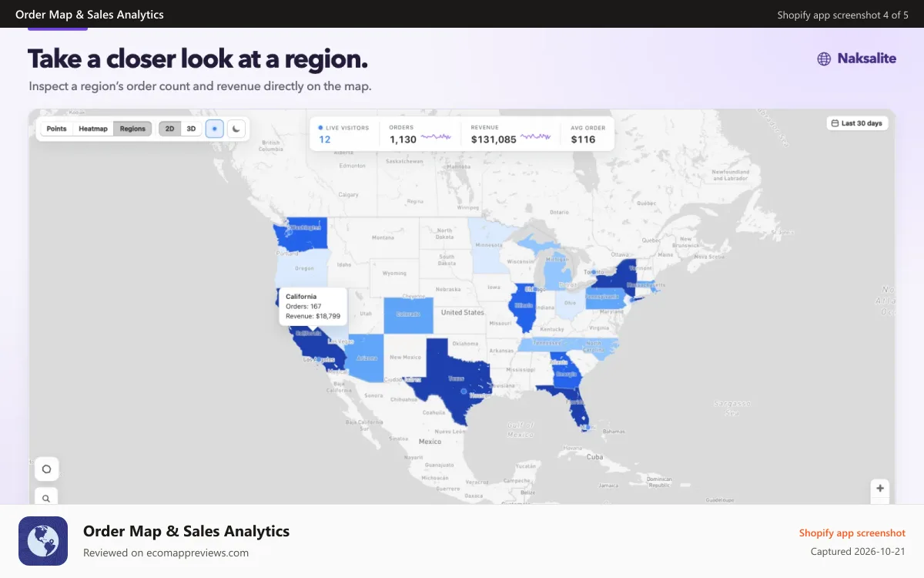Click Order Map & Sales Analytics footer title

[186, 531]
